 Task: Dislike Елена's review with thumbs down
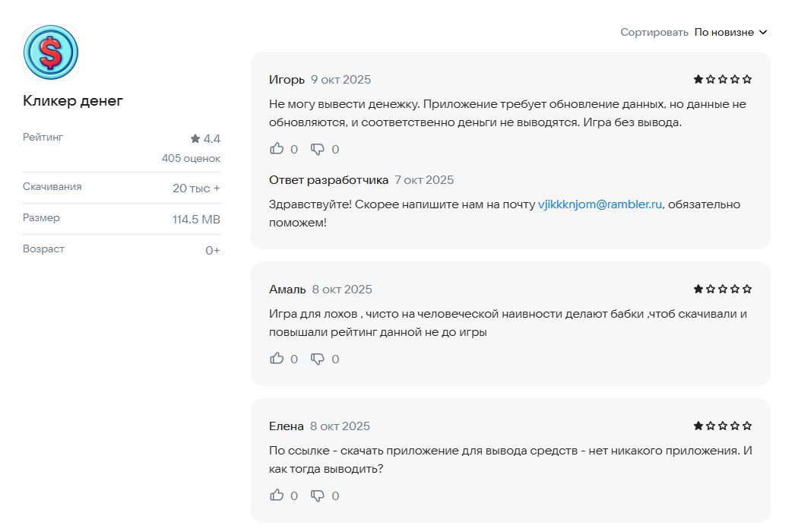pos(318,496)
